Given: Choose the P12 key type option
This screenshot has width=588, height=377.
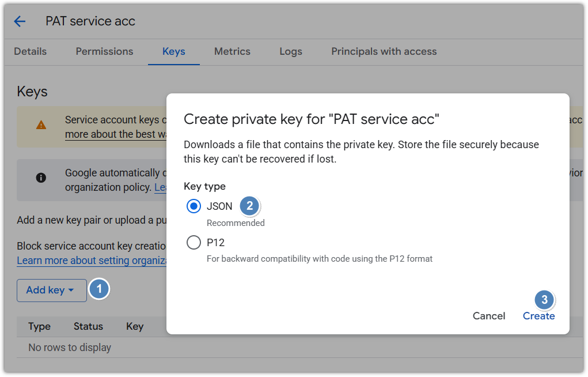Looking at the screenshot, I should click(x=194, y=243).
